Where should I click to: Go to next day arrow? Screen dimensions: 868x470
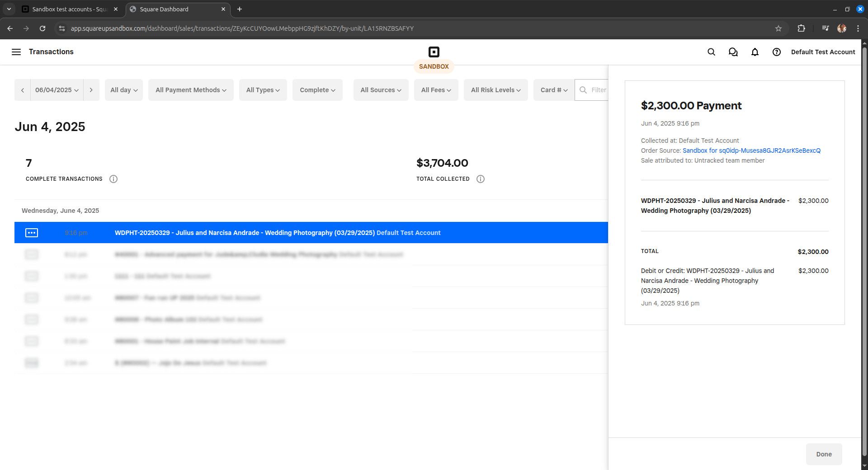(91, 90)
